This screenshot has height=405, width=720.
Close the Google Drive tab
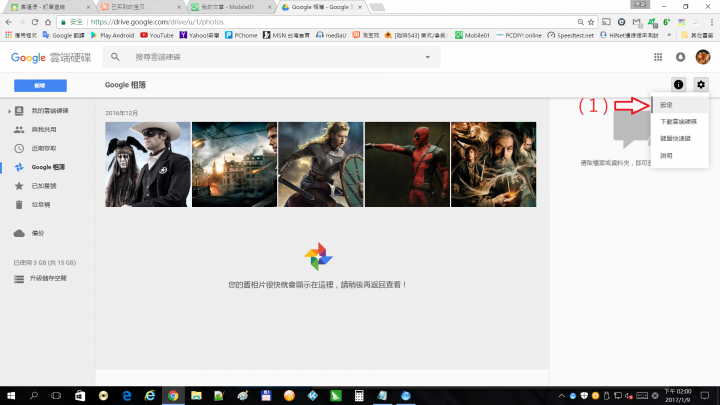[x=360, y=7]
